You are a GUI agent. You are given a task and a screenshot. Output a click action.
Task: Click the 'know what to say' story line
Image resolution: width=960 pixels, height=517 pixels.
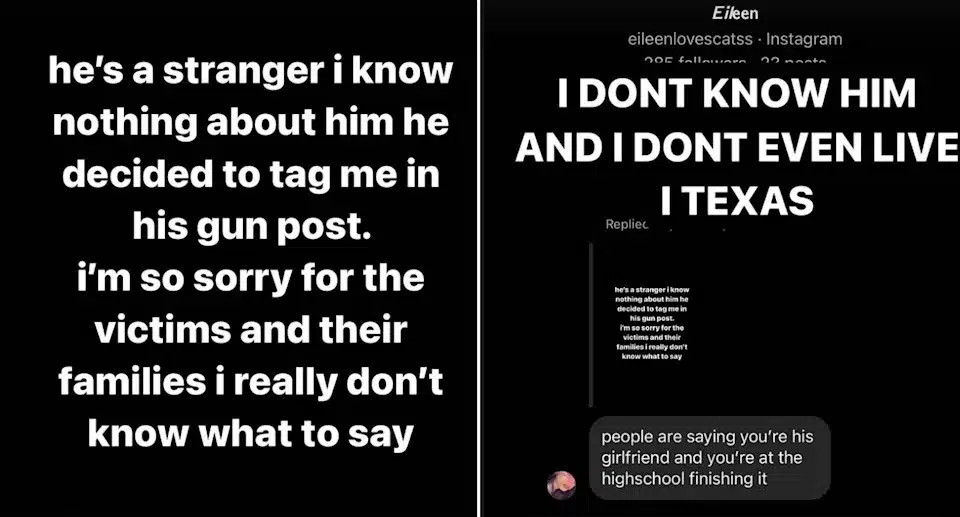(x=250, y=434)
